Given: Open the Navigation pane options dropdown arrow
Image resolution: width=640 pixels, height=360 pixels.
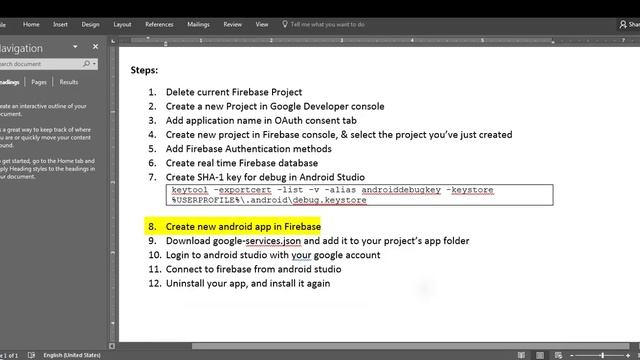Looking at the screenshot, I should [75, 47].
